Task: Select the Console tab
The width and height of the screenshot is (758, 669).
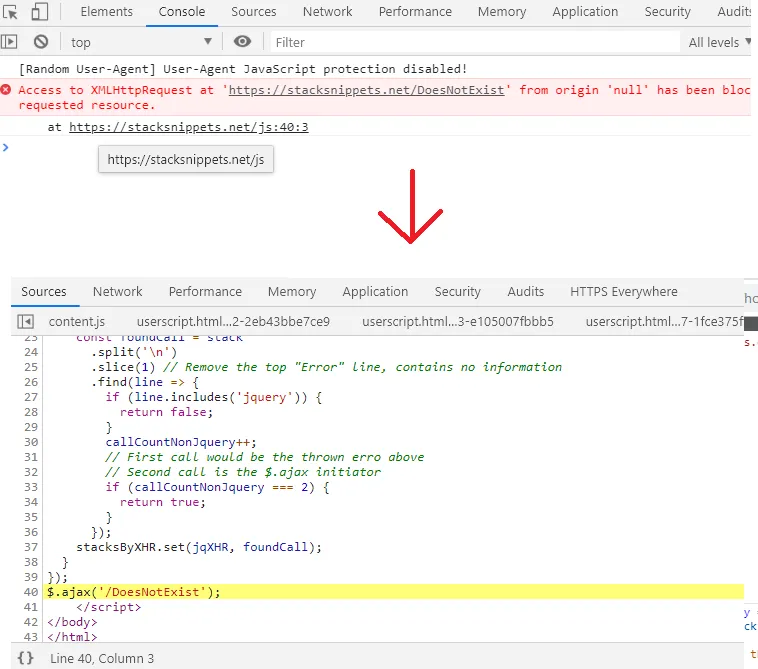Action: pyautogui.click(x=182, y=12)
